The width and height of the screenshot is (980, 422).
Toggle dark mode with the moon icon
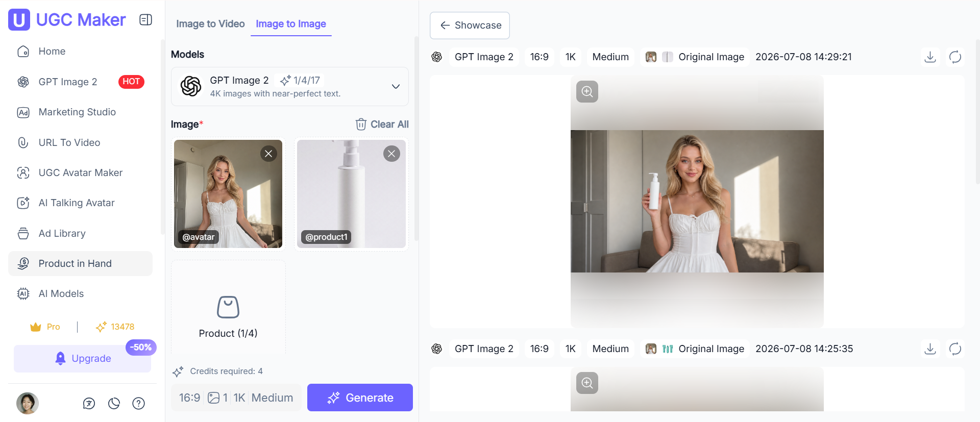114,404
